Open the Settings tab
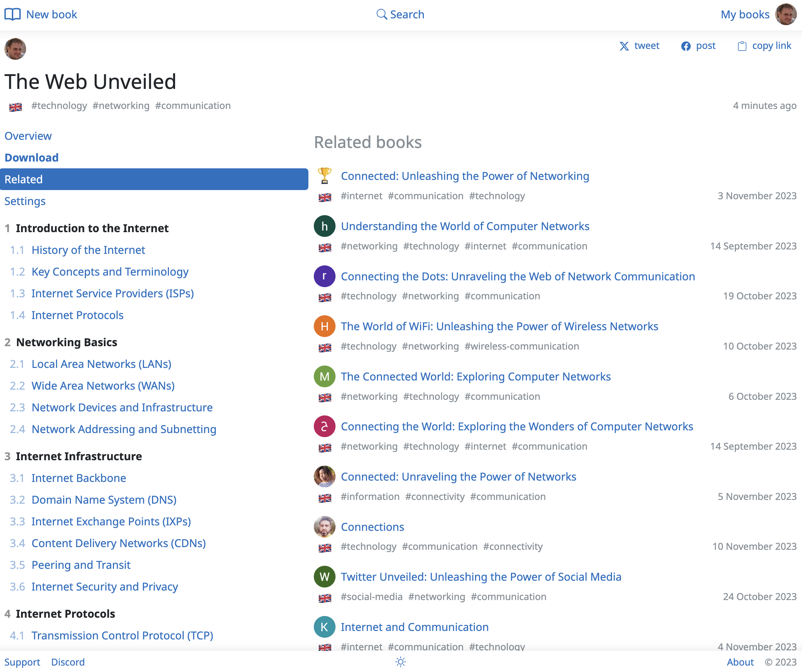802x672 pixels. click(x=25, y=201)
